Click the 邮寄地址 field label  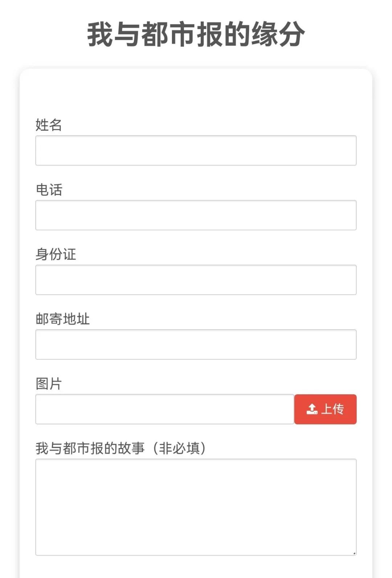(x=62, y=319)
